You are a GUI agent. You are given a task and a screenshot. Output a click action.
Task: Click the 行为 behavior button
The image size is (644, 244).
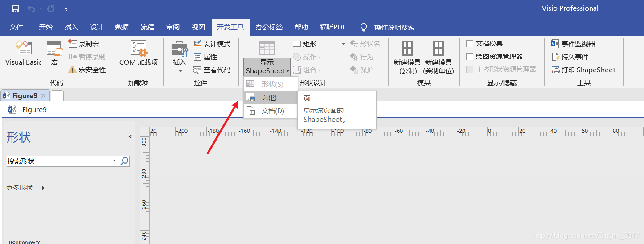click(x=362, y=57)
